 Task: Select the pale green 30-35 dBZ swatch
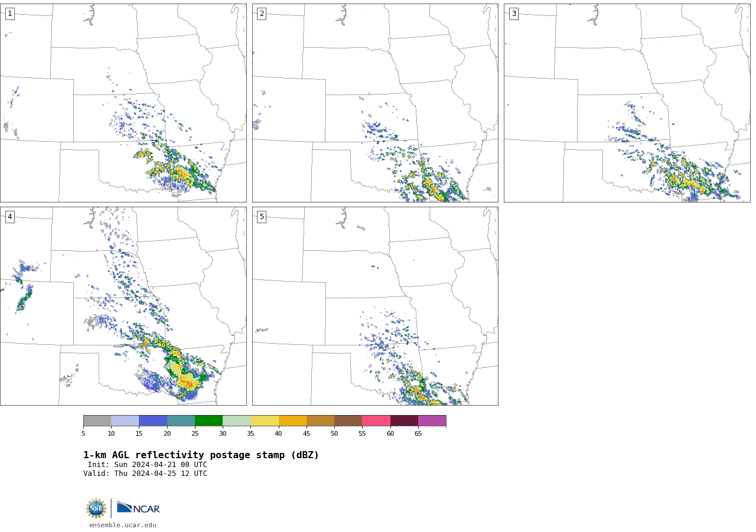(236, 421)
